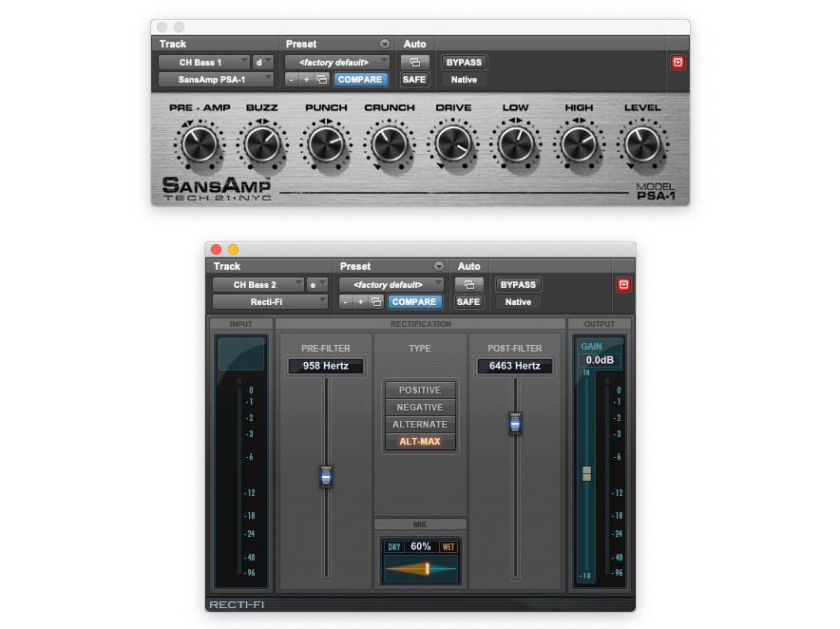The height and width of the screenshot is (629, 840).
Task: Click the LOW knob in SansAmp
Action: [515, 144]
